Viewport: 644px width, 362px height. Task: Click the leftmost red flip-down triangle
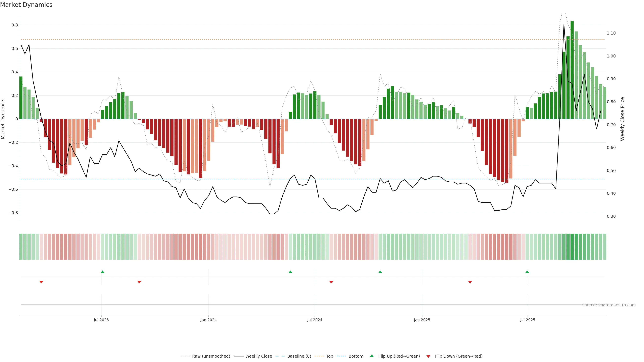[x=41, y=282]
